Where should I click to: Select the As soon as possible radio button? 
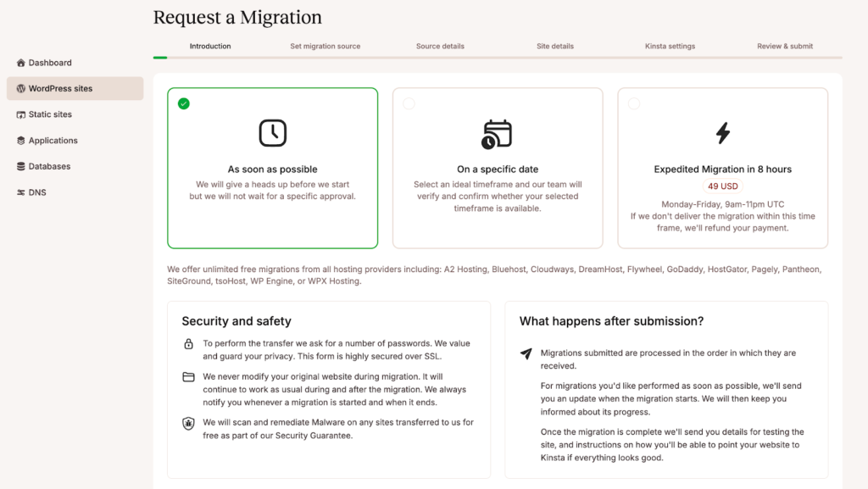184,103
